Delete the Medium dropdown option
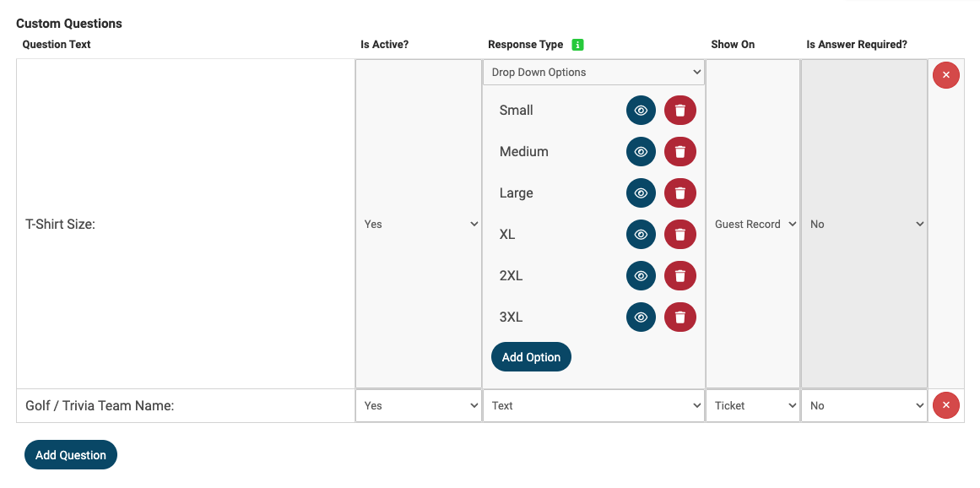 [x=680, y=152]
